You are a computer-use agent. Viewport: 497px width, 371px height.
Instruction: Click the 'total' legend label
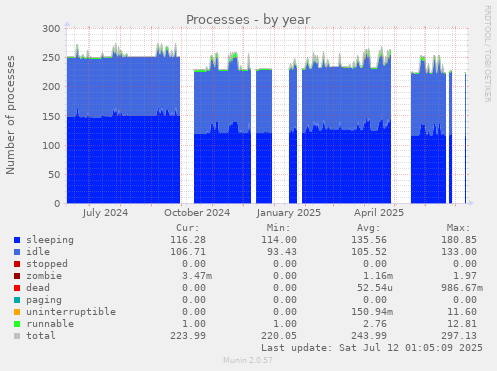(x=41, y=336)
